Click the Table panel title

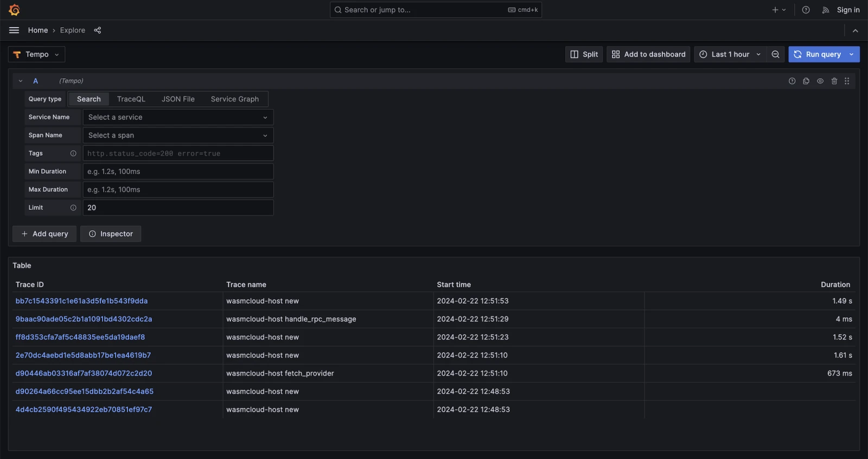point(22,265)
